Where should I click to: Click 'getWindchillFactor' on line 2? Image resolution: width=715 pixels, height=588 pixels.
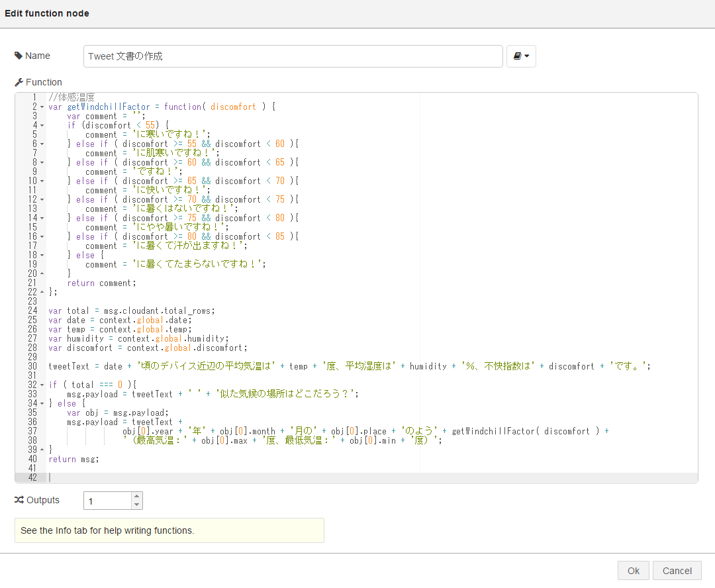pos(109,107)
